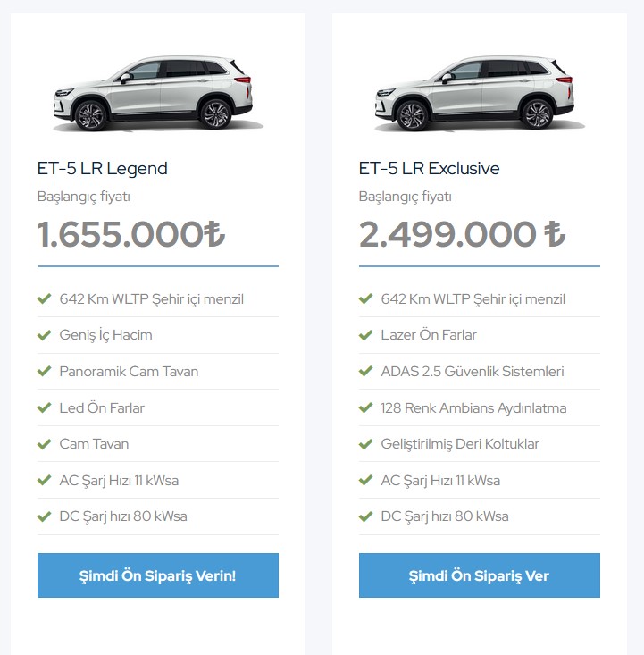Click the 1.655.000₺ price text
This screenshot has width=644, height=655.
130,234
